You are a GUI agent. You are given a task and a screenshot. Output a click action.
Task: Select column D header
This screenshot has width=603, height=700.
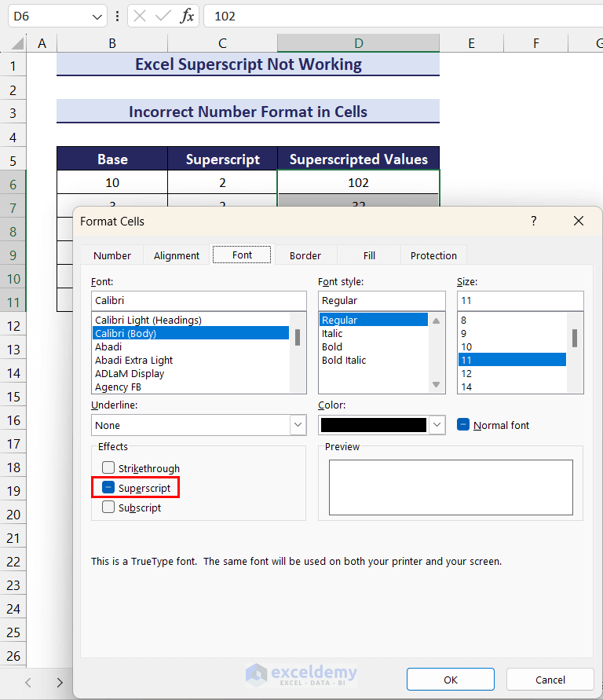pyautogui.click(x=359, y=43)
